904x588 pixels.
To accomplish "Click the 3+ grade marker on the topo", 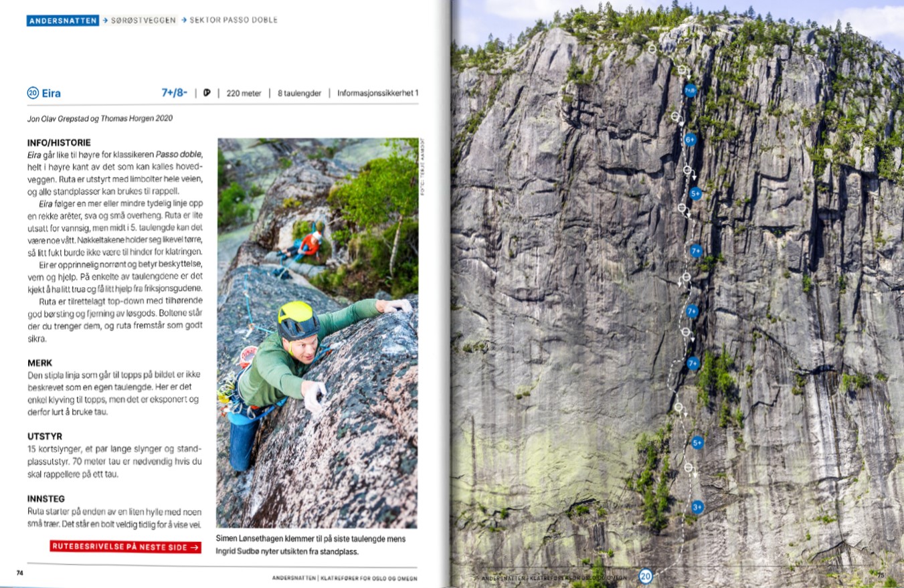I will (x=697, y=508).
